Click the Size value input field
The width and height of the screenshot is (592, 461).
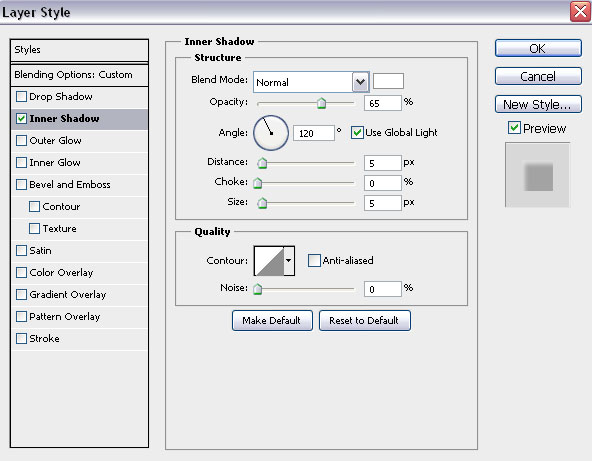pos(382,203)
